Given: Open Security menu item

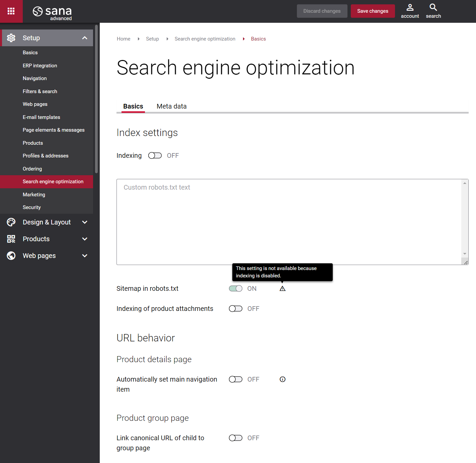Looking at the screenshot, I should tap(32, 207).
